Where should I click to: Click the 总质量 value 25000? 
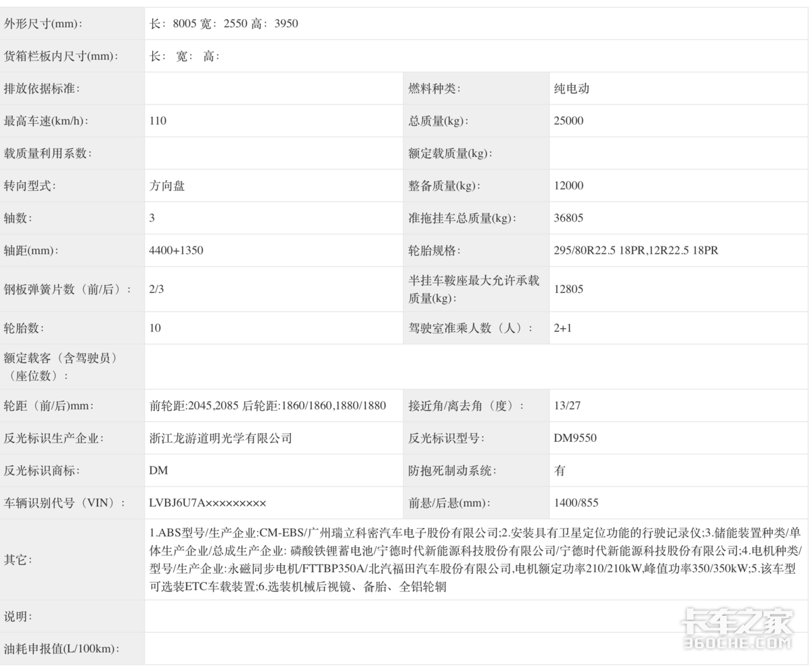tap(568, 121)
